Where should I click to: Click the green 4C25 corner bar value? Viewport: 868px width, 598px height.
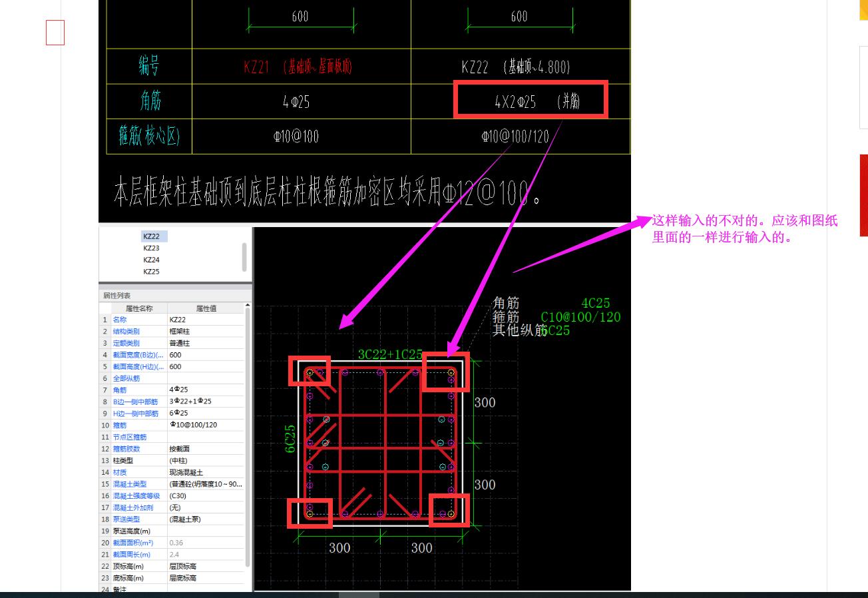click(595, 304)
